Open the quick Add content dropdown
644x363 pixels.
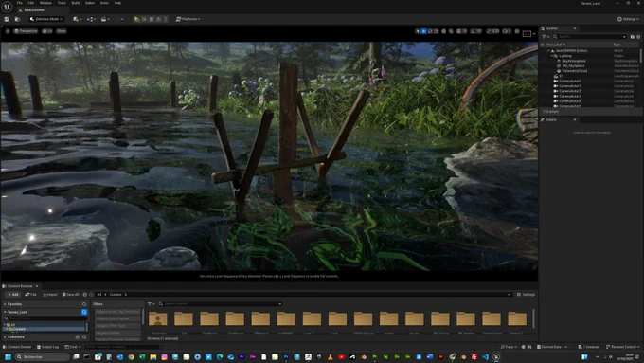pos(78,19)
